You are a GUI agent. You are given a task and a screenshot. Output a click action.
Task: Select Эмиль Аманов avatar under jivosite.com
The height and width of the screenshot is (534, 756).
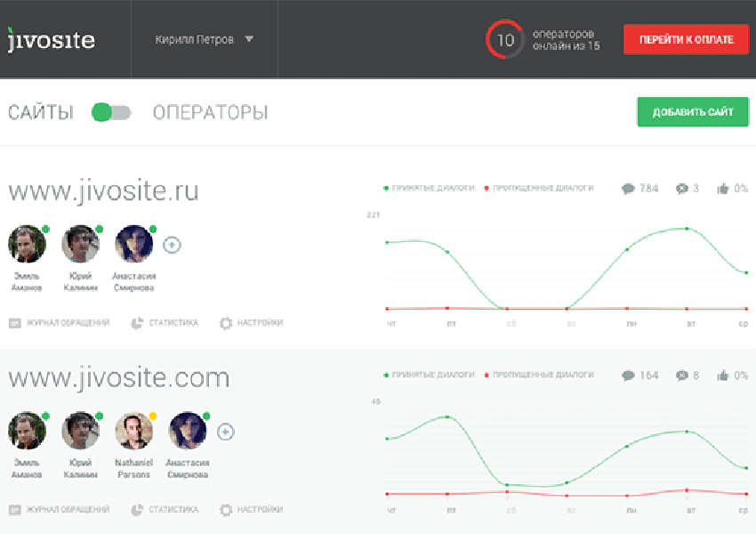click(x=27, y=431)
